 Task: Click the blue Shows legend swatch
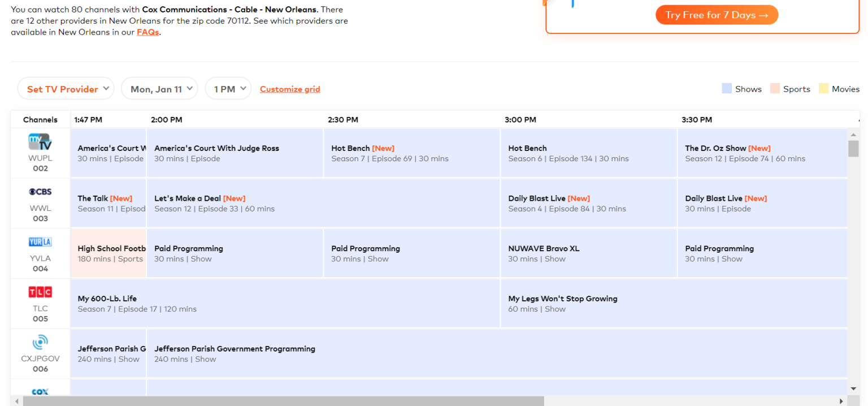coord(727,89)
